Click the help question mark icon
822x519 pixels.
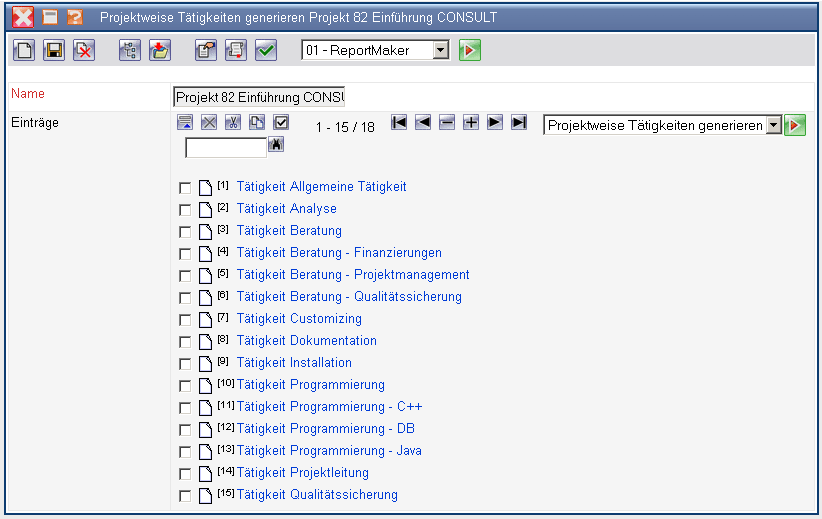[x=75, y=17]
